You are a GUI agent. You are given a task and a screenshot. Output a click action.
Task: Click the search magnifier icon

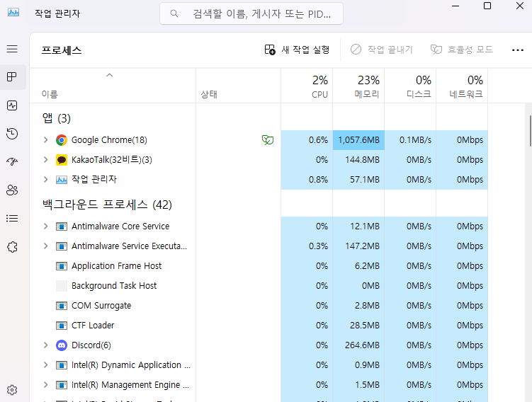coord(174,13)
